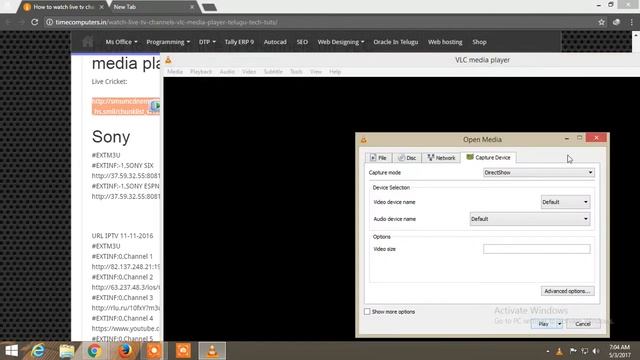Click the cone icon in Open Media title bar
The height and width of the screenshot is (360, 640).
tap(363, 140)
